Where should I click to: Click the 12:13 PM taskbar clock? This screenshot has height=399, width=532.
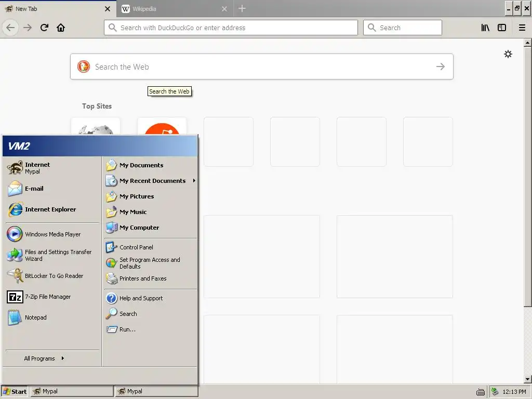[x=514, y=392]
